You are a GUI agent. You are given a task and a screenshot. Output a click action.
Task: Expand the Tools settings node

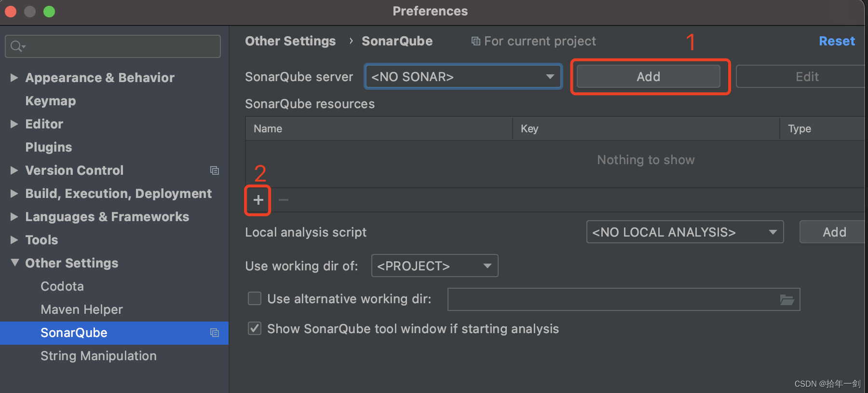14,240
